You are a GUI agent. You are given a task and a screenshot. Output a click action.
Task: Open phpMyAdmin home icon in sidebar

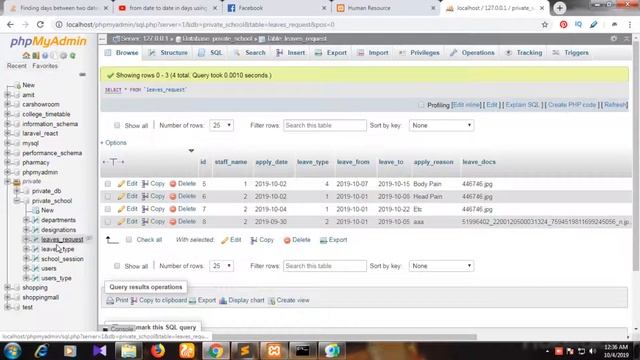coord(26,56)
